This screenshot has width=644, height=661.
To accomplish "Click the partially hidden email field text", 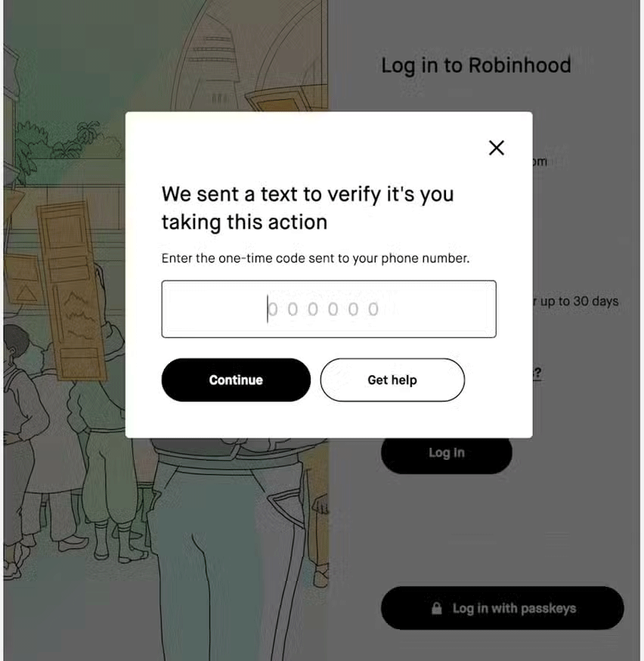I will click(540, 161).
